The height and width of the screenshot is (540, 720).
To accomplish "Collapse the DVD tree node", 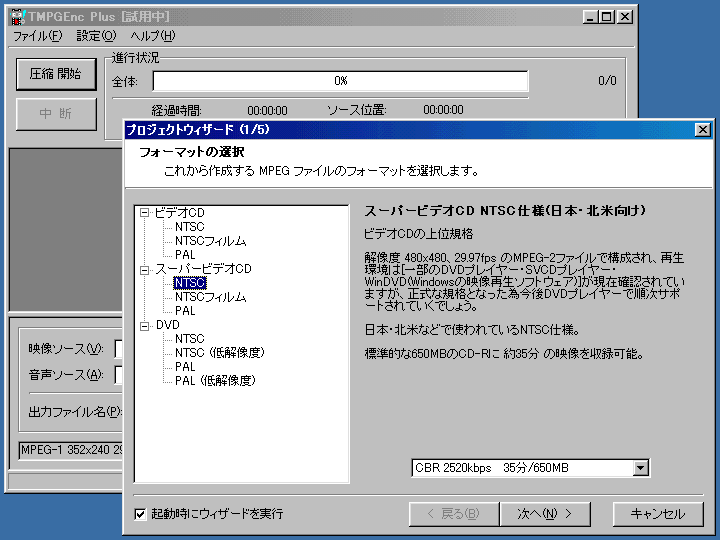I will [145, 326].
